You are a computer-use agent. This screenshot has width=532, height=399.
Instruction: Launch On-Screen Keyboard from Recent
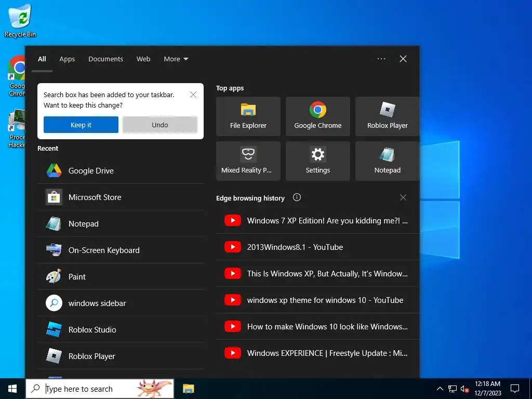pyautogui.click(x=121, y=250)
